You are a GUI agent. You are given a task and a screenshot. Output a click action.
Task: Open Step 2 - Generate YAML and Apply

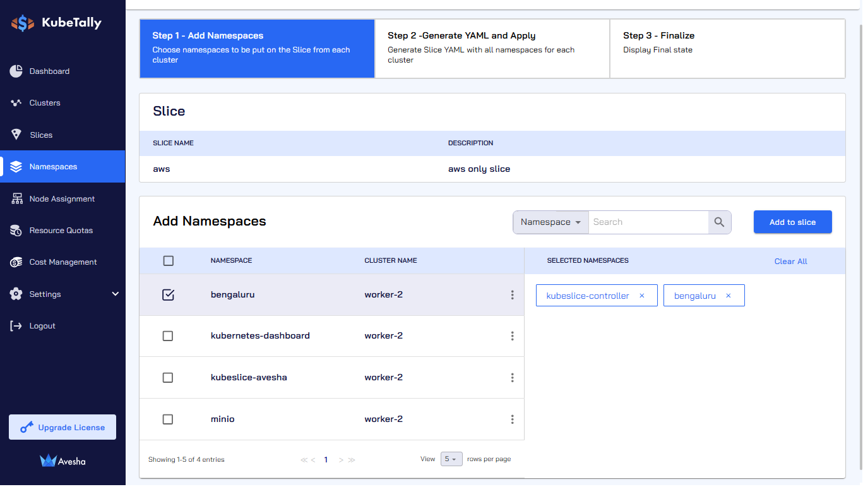(x=492, y=49)
